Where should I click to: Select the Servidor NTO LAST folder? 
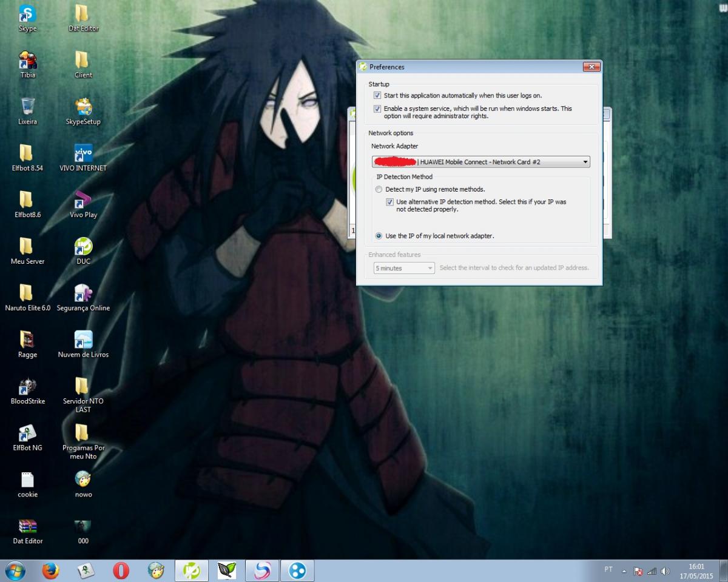83,395
